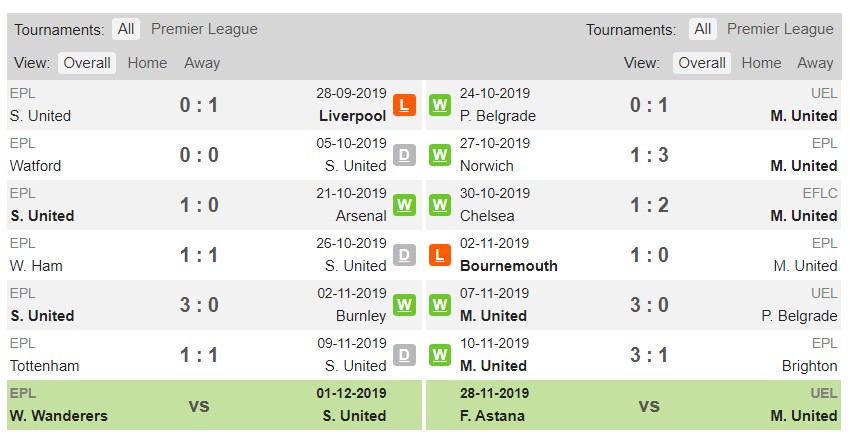Click the grey D badge on the Watford row
Viewport: 850px width, 437px height.
[x=404, y=155]
